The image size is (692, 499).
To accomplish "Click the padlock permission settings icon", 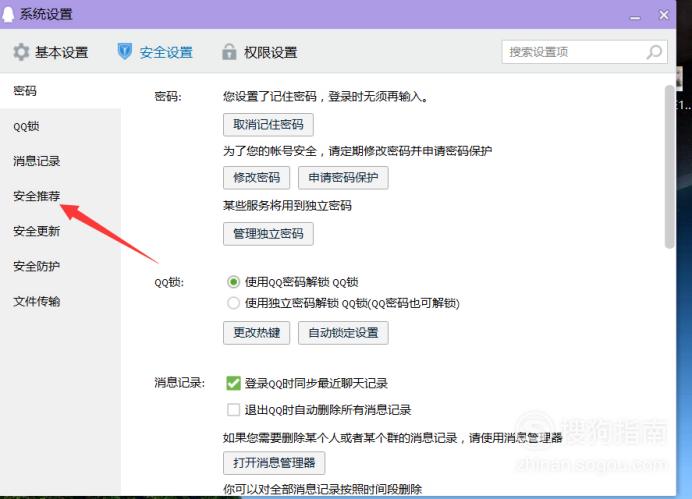I will pyautogui.click(x=229, y=52).
